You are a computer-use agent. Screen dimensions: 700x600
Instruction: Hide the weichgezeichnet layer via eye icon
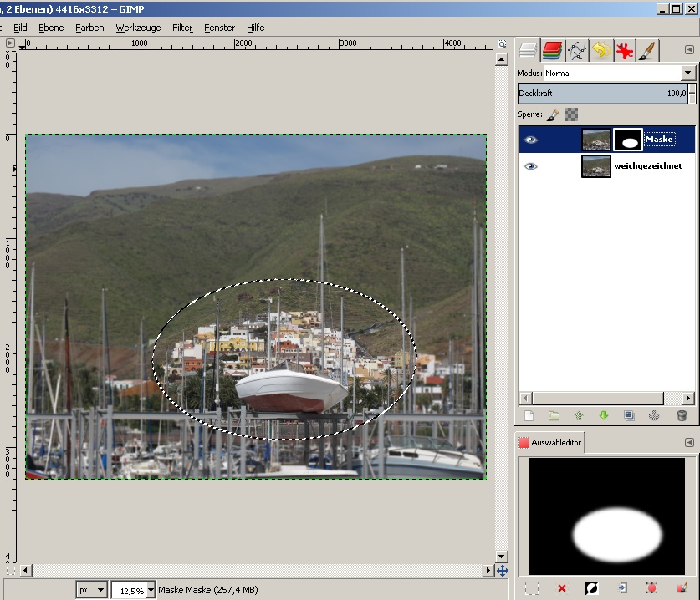tap(530, 166)
